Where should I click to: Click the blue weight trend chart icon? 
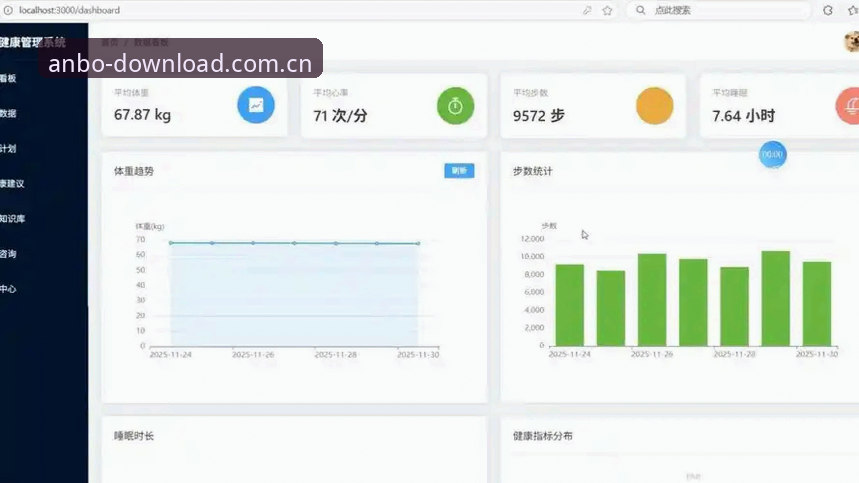pyautogui.click(x=256, y=105)
